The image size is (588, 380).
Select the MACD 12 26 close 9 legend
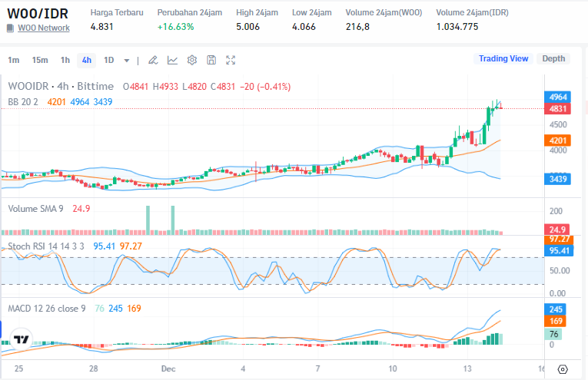tap(47, 309)
